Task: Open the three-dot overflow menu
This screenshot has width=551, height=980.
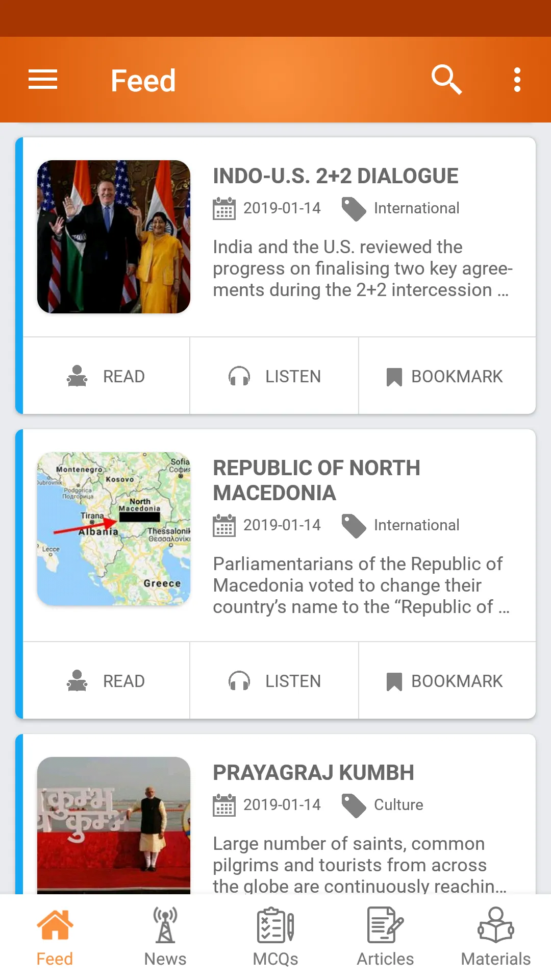Action: (517, 80)
